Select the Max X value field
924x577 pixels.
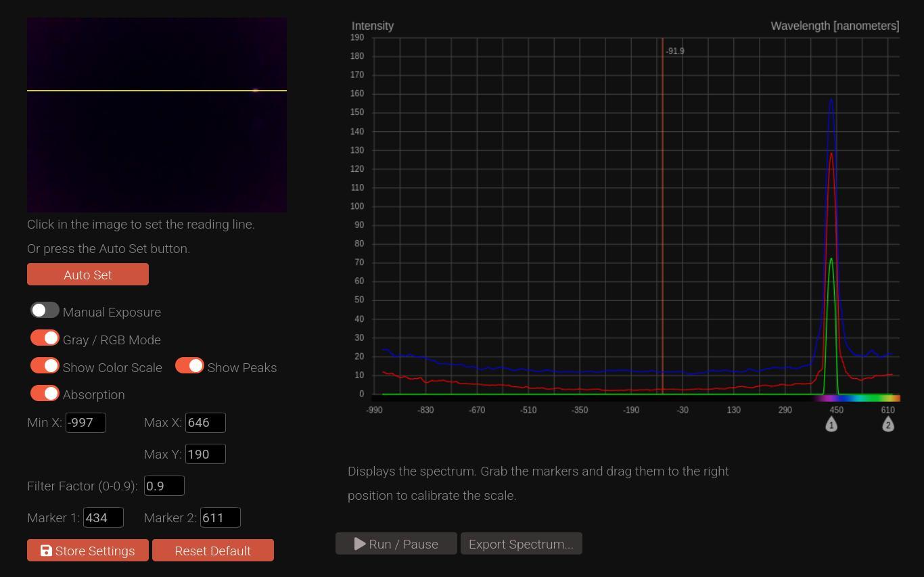(206, 423)
